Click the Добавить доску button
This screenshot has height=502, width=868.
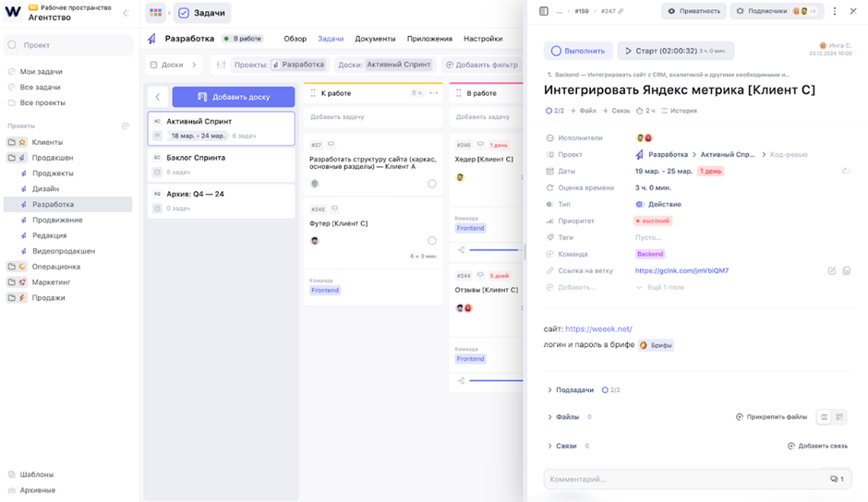click(233, 97)
